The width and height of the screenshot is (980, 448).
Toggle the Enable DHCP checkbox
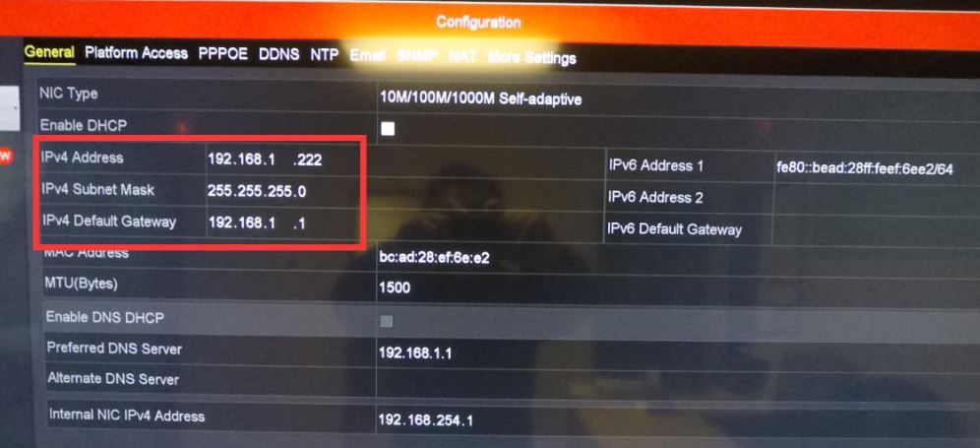tap(388, 129)
